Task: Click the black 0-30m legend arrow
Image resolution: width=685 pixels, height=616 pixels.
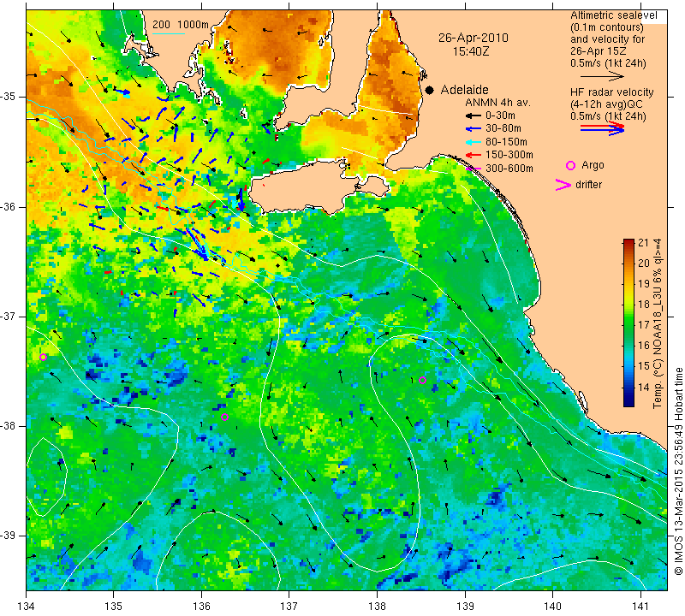Action: 473,116
